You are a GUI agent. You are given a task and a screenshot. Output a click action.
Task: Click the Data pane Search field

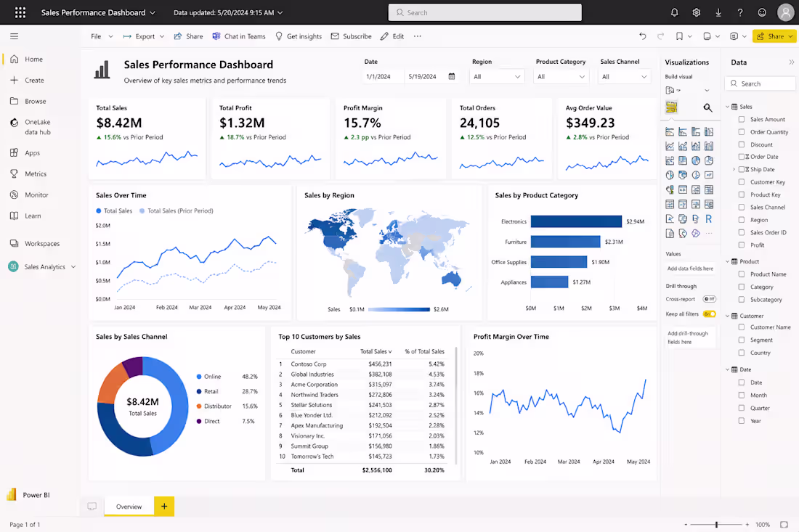(x=760, y=83)
